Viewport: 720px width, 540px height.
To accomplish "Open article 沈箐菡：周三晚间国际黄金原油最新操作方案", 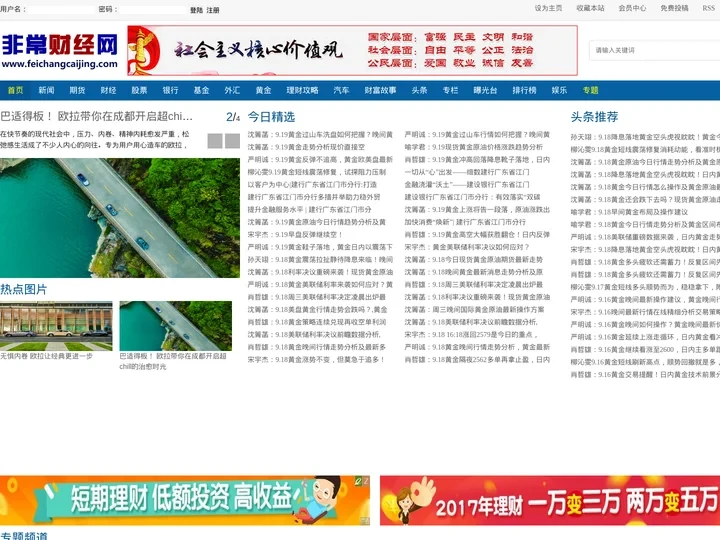I will (x=474, y=309).
